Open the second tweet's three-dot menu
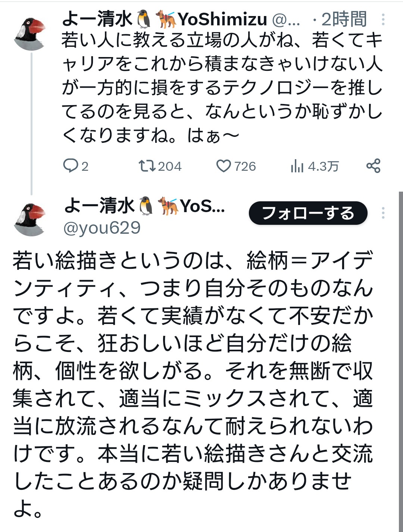 click(383, 213)
